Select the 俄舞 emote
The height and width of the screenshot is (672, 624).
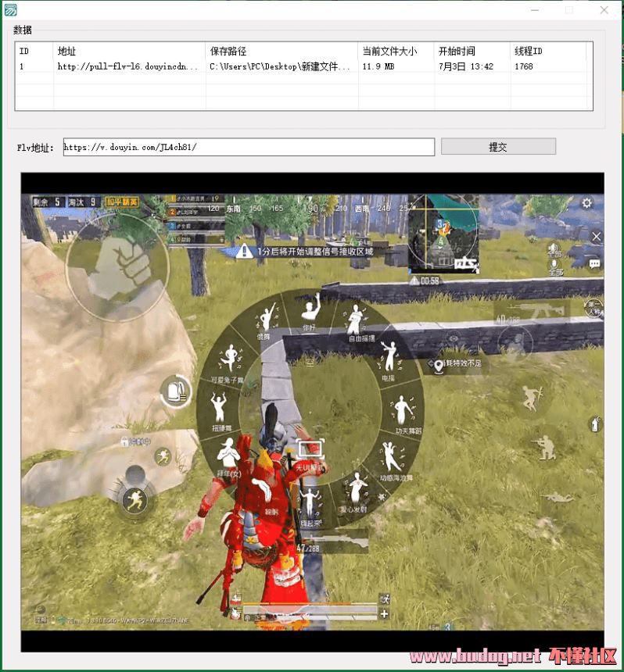[x=267, y=321]
